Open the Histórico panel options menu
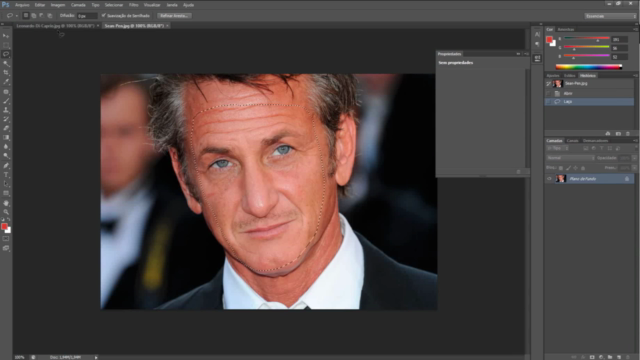640x360 pixels. [x=635, y=76]
